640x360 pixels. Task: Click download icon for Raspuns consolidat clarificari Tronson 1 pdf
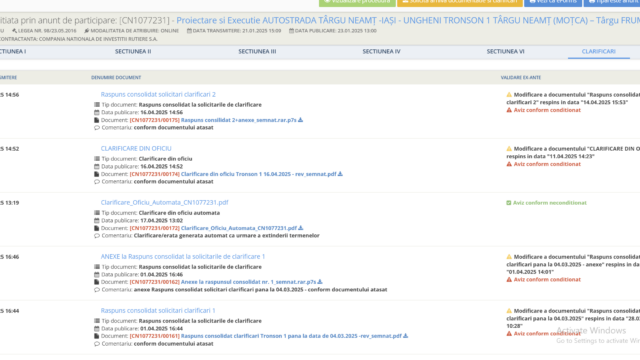tap(405, 336)
